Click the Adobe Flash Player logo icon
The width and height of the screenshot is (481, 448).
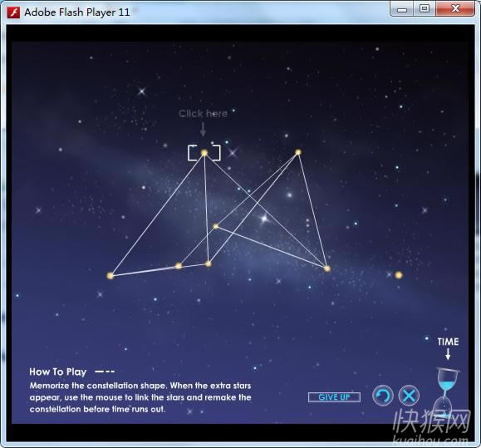13,12
